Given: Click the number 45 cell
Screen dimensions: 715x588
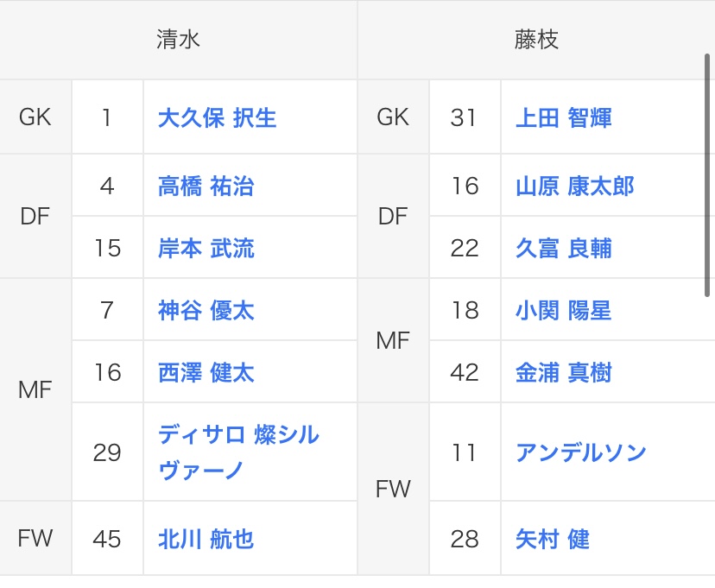Looking at the screenshot, I should [x=107, y=540].
